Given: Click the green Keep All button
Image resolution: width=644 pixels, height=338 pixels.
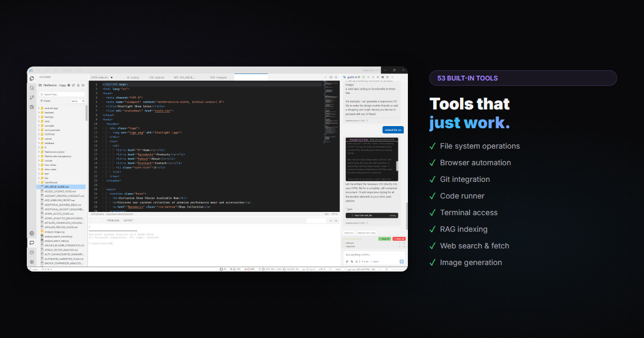Looking at the screenshot, I should (x=385, y=239).
